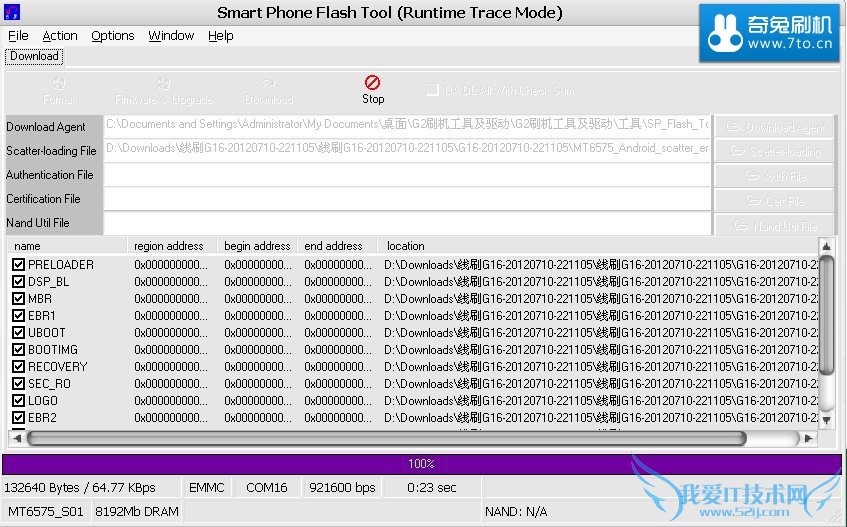The height and width of the screenshot is (527, 847).
Task: Click the end address column header
Action: (338, 246)
